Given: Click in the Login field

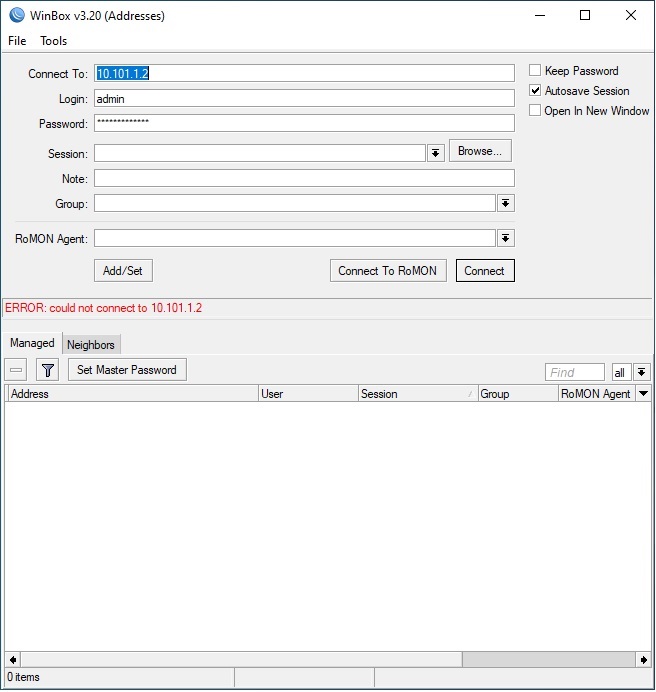Looking at the screenshot, I should 304,98.
